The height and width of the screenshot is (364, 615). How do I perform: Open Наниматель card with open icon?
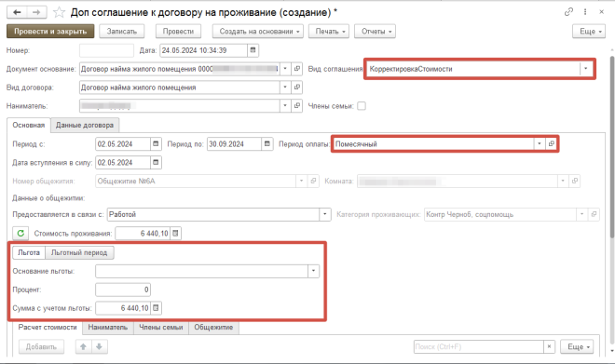(x=297, y=105)
